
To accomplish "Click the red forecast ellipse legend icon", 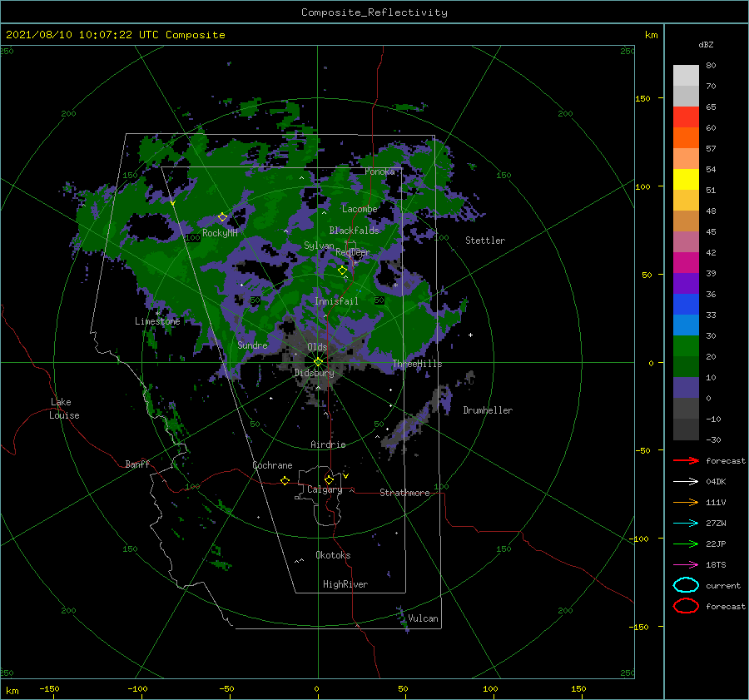I will [x=686, y=606].
